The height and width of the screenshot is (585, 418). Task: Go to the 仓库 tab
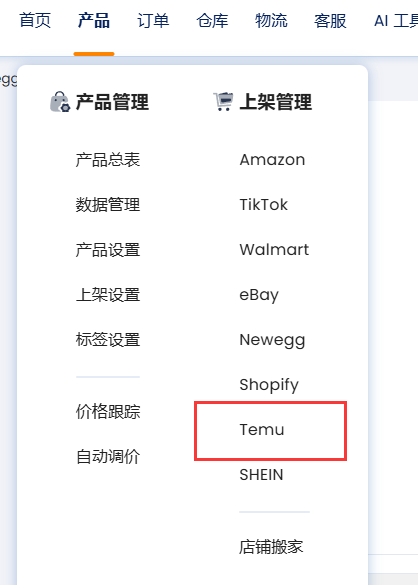(x=212, y=20)
